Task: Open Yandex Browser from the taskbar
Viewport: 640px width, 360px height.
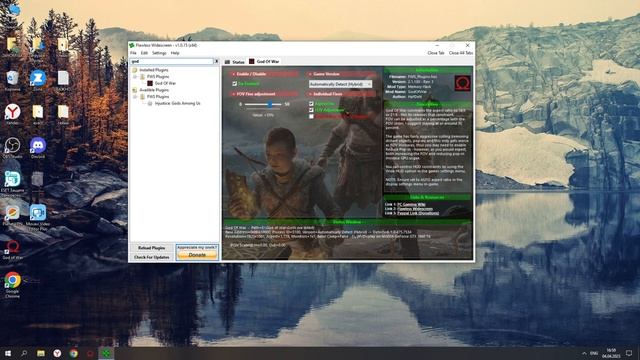Action: point(57,353)
